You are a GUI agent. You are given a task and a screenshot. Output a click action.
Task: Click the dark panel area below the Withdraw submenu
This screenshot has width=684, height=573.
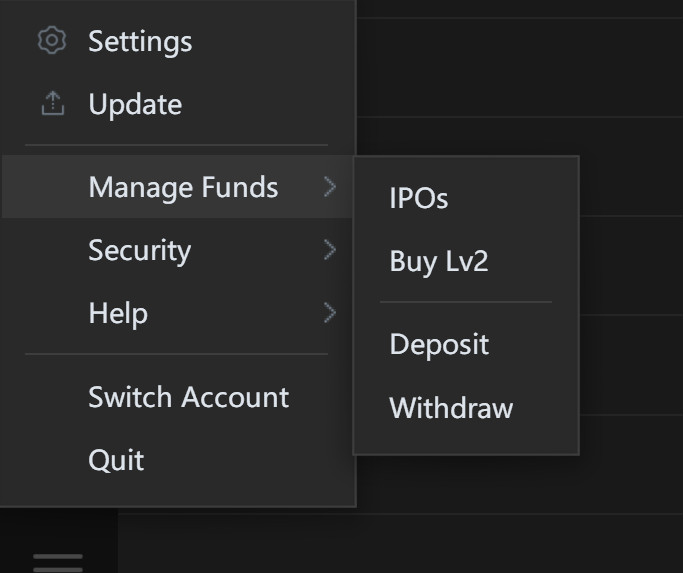coord(519,484)
